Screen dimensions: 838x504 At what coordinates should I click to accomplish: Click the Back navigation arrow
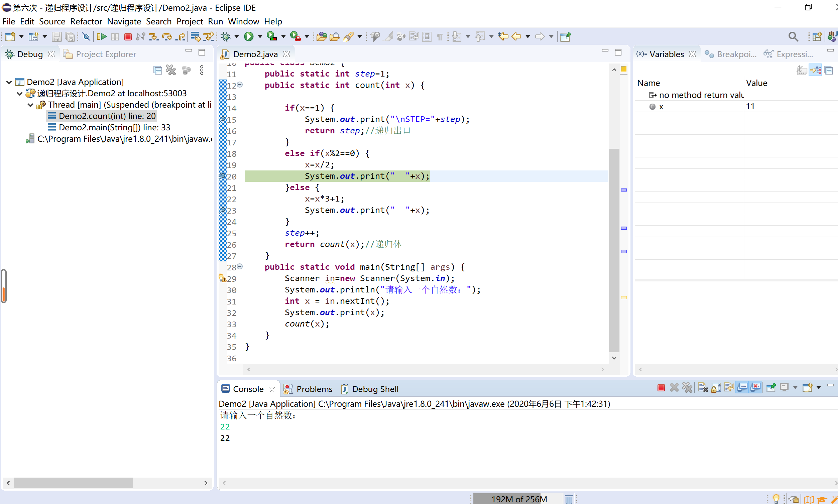[x=516, y=36]
